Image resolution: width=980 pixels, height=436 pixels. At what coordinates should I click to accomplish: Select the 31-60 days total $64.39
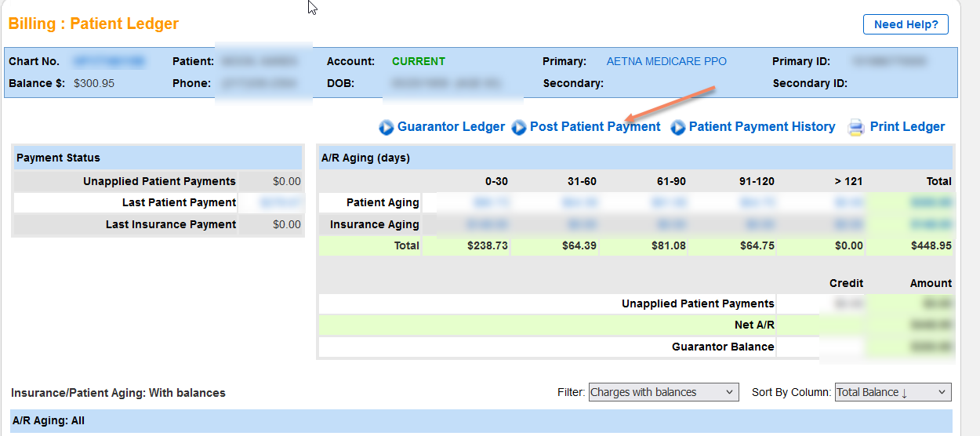[579, 245]
